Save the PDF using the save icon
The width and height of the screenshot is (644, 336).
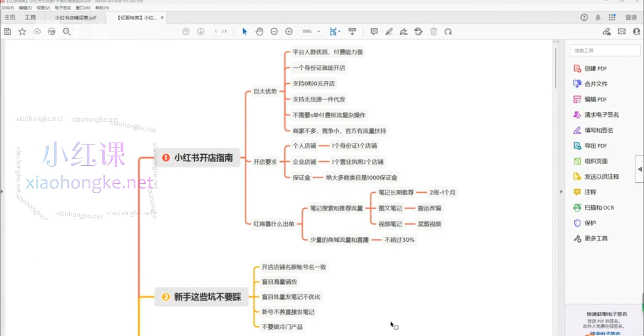(7, 31)
